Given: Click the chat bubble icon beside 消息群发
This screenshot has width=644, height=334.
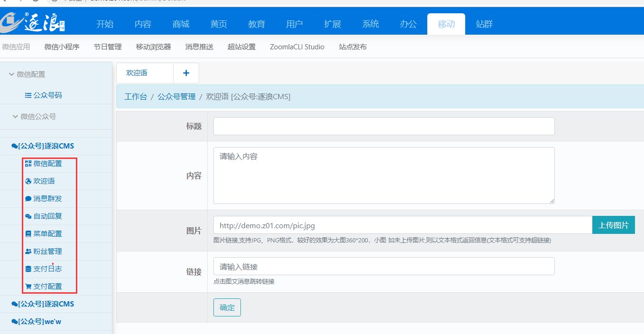Looking at the screenshot, I should tap(28, 199).
